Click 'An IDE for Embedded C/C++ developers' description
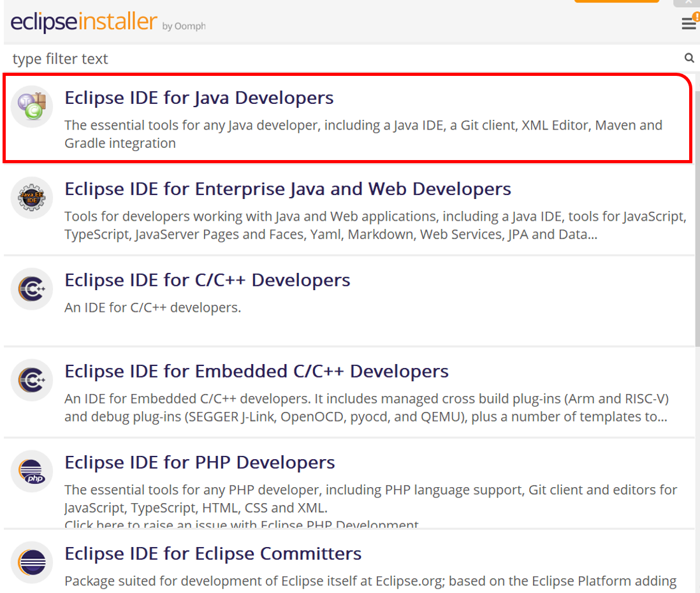This screenshot has width=700, height=593. [367, 407]
